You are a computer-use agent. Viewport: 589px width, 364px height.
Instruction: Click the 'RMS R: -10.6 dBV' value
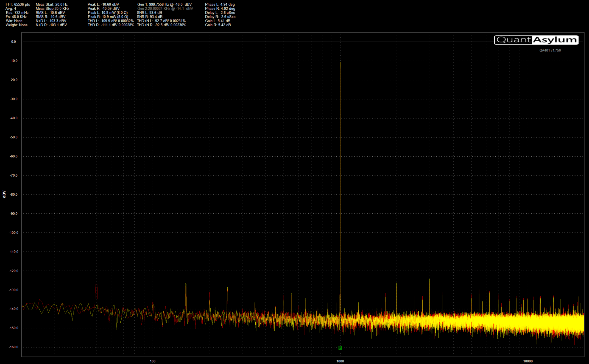[x=51, y=17]
